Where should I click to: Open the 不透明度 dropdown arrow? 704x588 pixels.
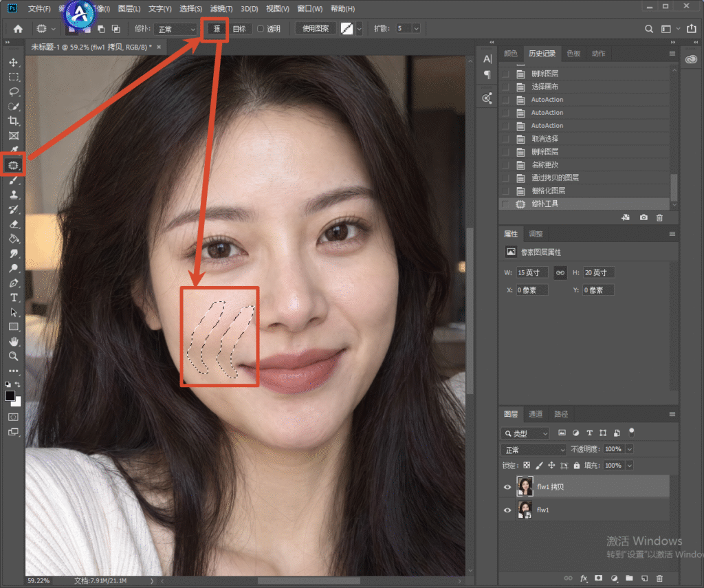pos(629,449)
